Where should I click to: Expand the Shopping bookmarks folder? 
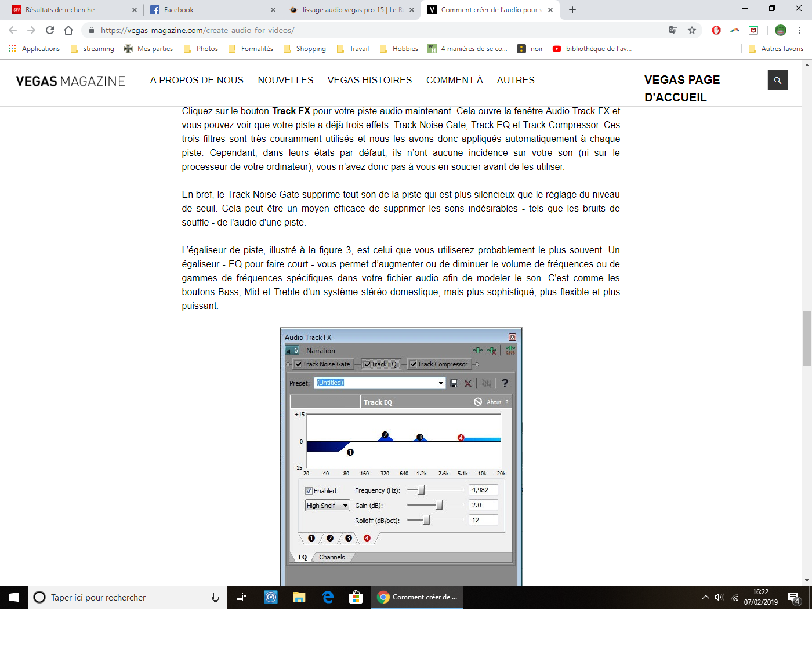pos(304,49)
